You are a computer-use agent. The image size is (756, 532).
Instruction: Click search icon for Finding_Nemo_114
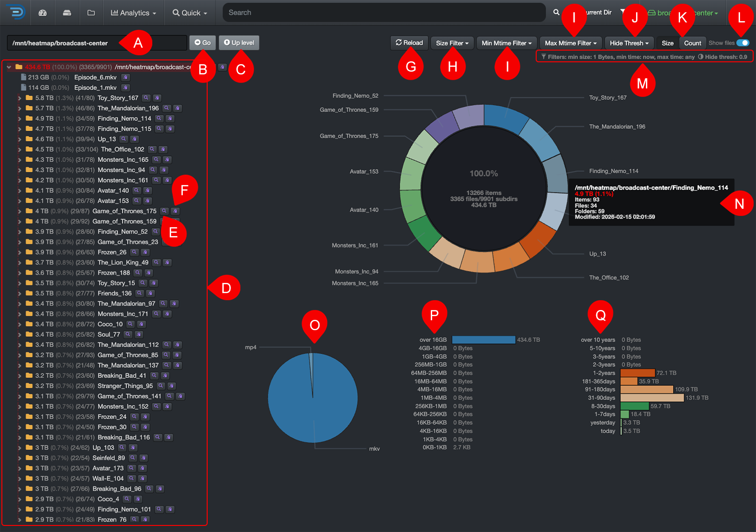(159, 118)
